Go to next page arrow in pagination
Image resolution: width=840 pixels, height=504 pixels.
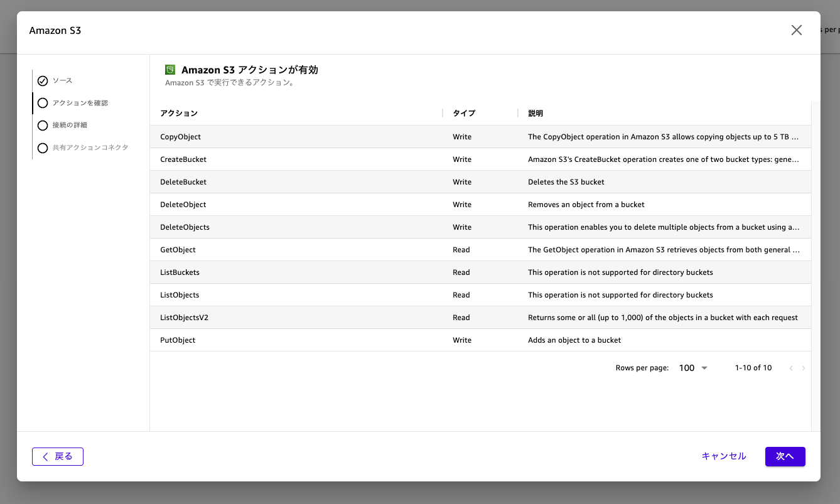(x=804, y=368)
